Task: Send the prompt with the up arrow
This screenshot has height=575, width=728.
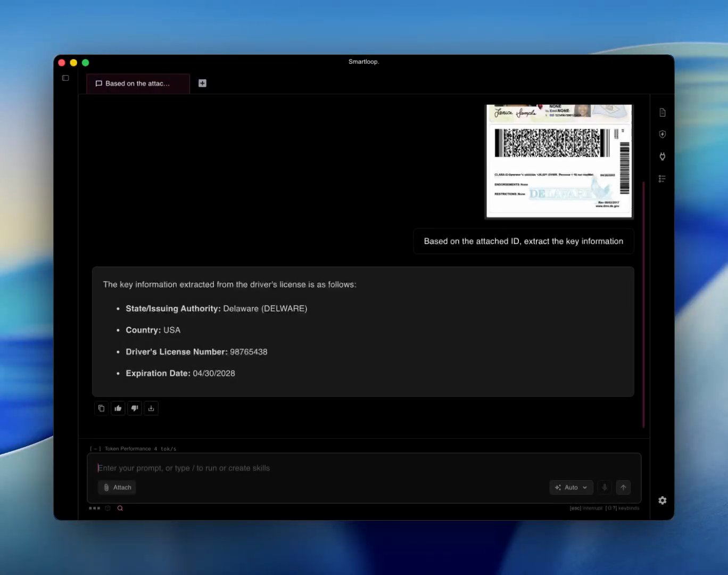Action: click(x=623, y=487)
